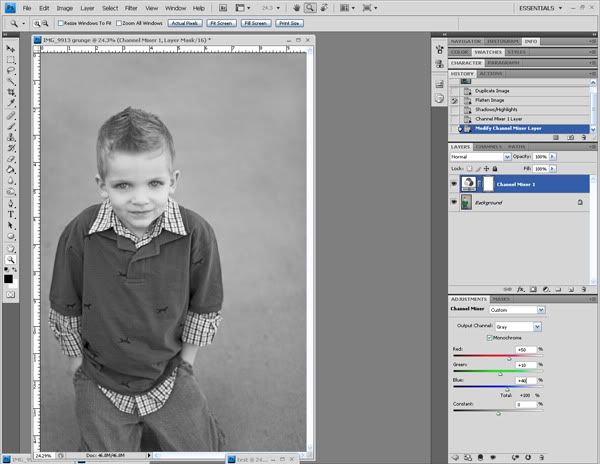Open the Filter menu
Image resolution: width=600 pixels, height=464 pixels.
click(131, 8)
